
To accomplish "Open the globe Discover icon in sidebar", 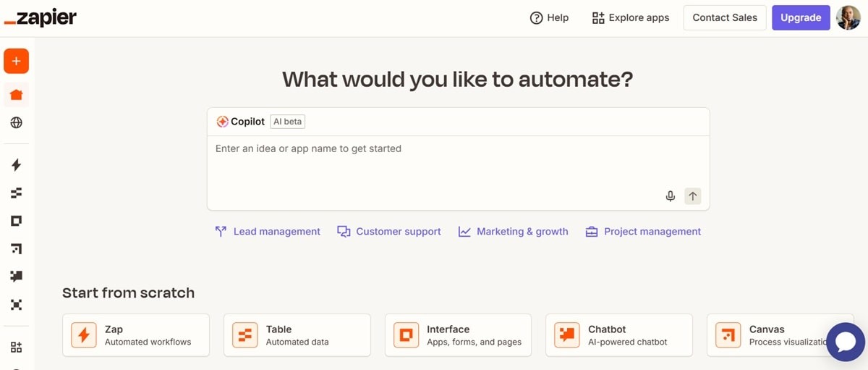I will pos(16,123).
